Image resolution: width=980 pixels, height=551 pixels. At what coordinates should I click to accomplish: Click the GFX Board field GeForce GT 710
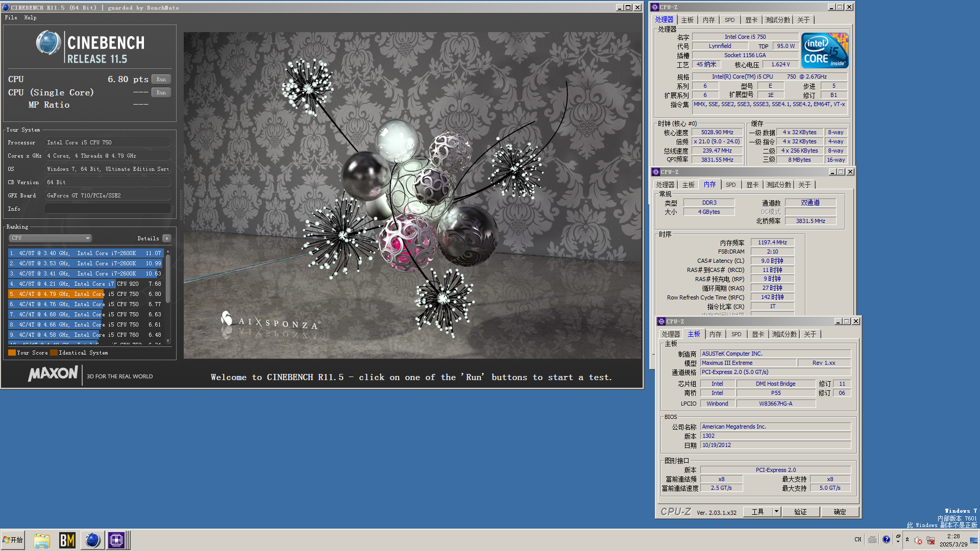108,195
